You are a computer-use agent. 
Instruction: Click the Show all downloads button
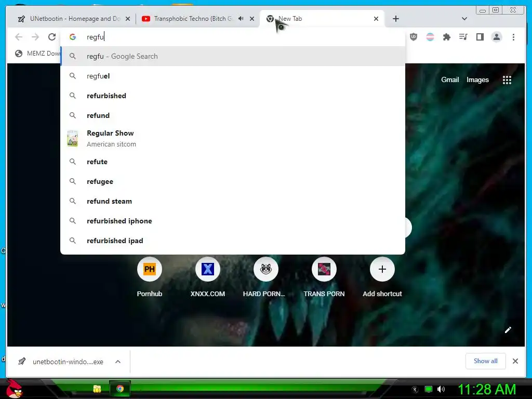coord(486,361)
